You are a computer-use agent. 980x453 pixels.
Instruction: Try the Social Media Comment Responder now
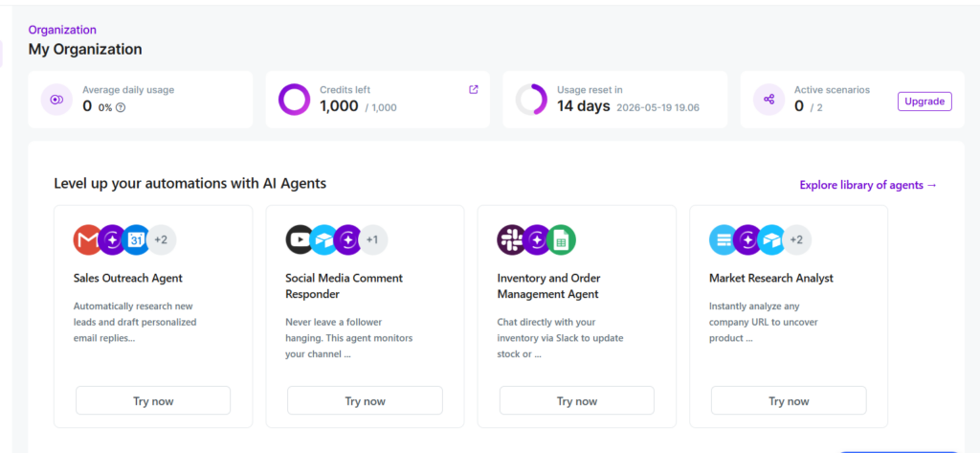(365, 400)
